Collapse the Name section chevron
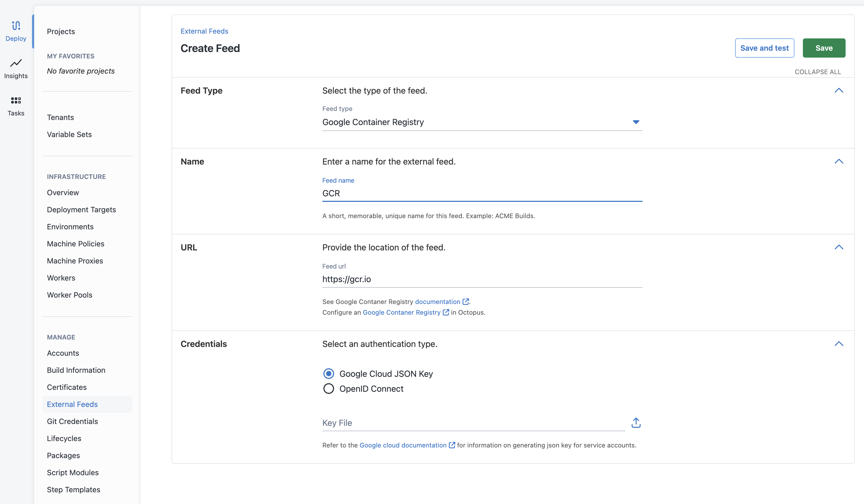This screenshot has height=504, width=864. 839,161
